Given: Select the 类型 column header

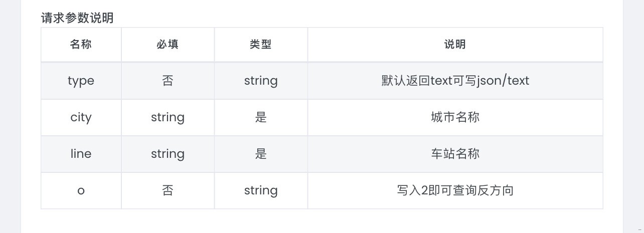Looking at the screenshot, I should click(x=261, y=45).
